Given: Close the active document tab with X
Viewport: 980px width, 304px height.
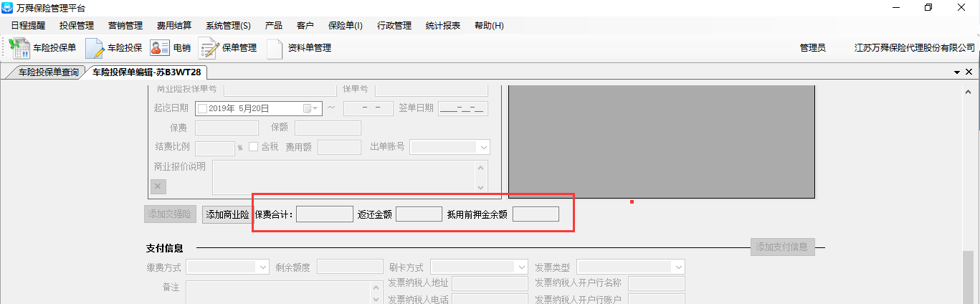Looking at the screenshot, I should pyautogui.click(x=969, y=72).
